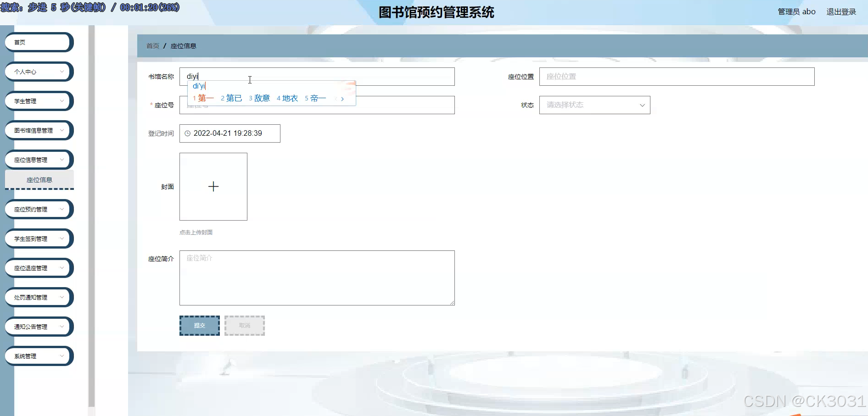Expand the 个人中心 sidebar menu
The width and height of the screenshot is (868, 416).
tap(39, 72)
